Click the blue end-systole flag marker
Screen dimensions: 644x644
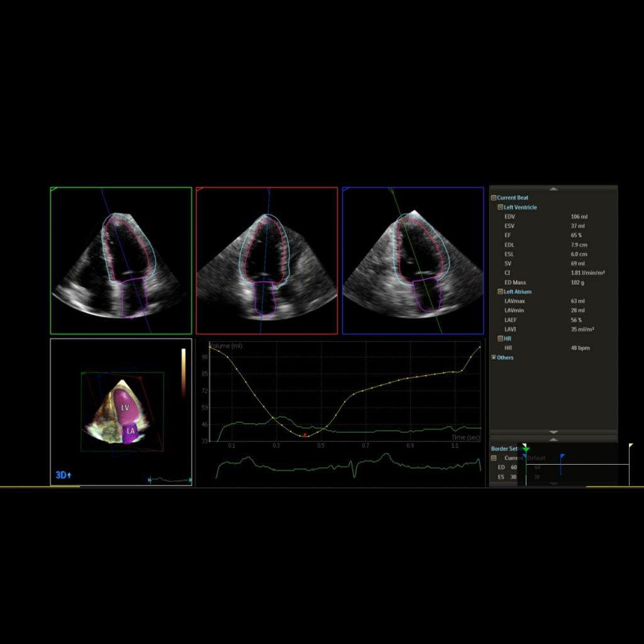click(562, 456)
